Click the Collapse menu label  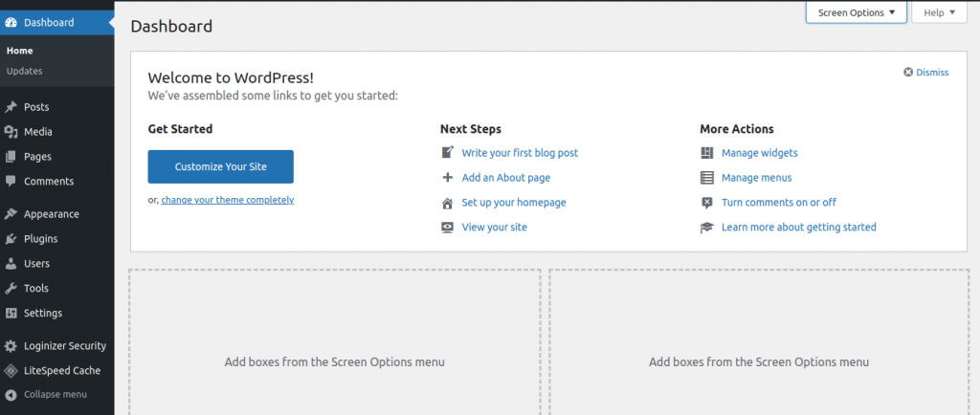click(56, 394)
